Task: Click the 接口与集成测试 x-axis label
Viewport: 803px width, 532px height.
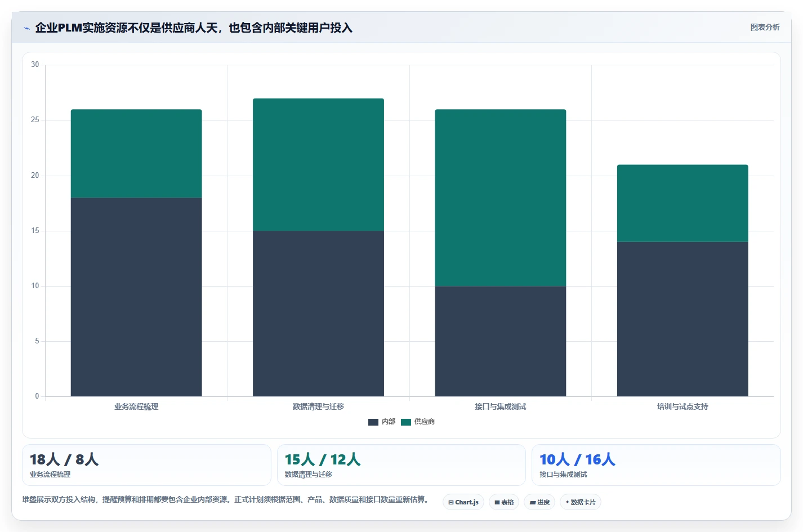Action: pos(501,406)
